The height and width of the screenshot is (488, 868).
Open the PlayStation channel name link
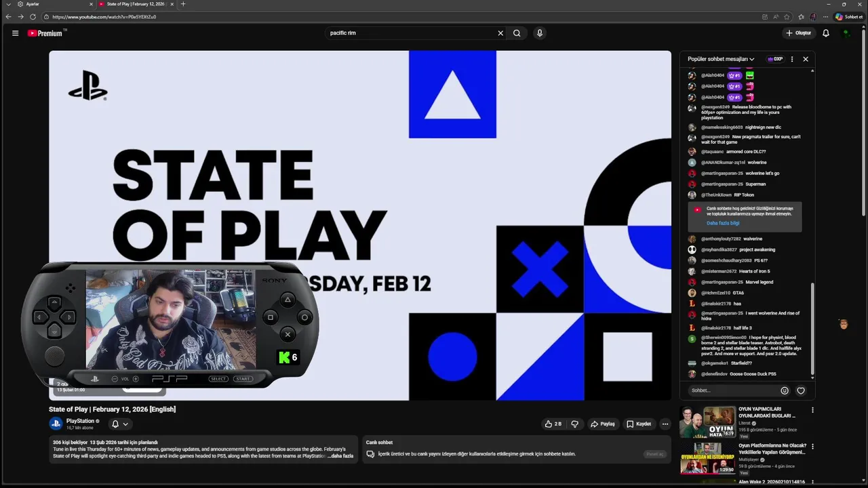click(x=80, y=421)
